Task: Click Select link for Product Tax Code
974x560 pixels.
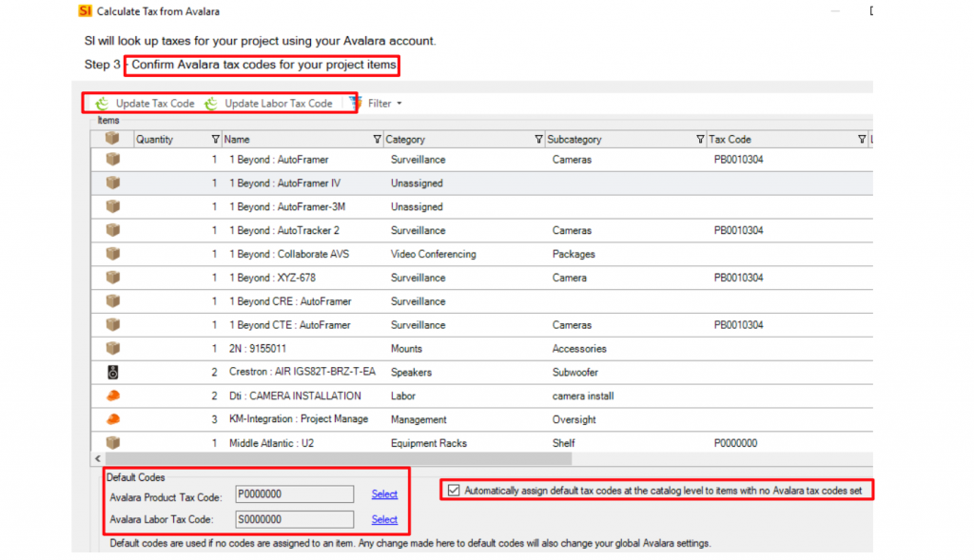Action: (x=384, y=494)
